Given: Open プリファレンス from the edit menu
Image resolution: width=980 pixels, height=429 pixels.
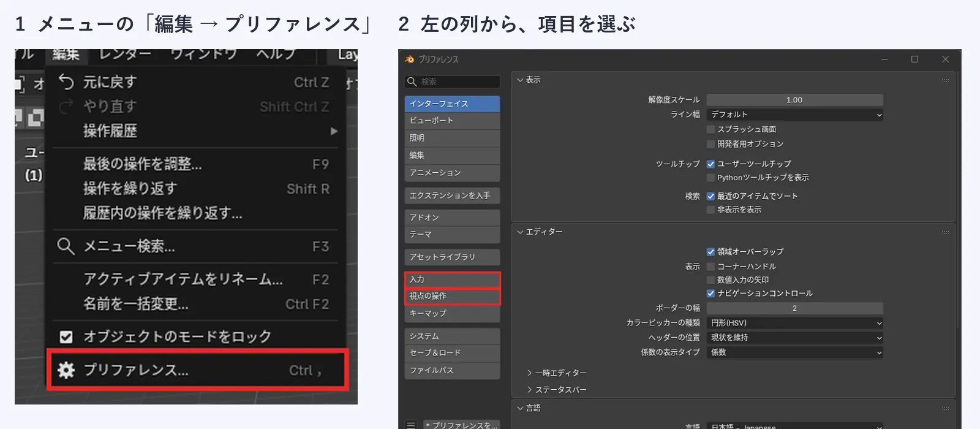Looking at the screenshot, I should [196, 370].
